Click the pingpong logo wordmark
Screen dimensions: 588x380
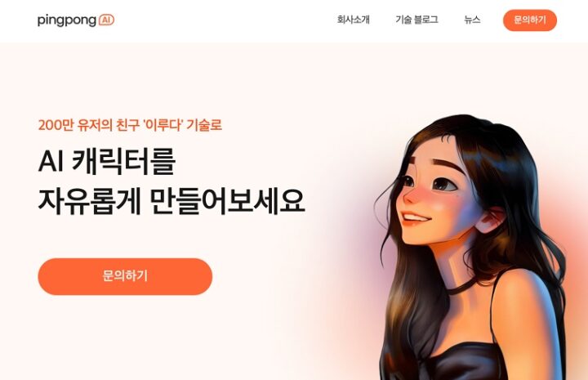(67, 20)
